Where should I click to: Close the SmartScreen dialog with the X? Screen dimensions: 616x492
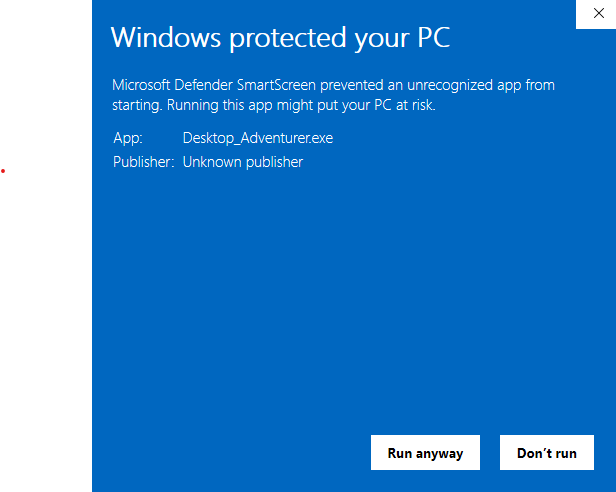pyautogui.click(x=598, y=13)
